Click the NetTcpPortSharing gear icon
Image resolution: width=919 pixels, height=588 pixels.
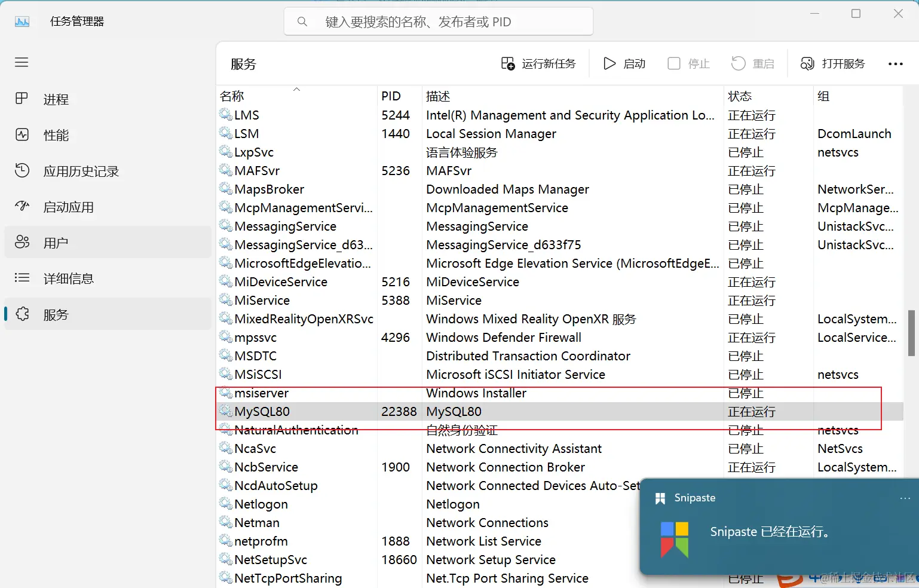coord(226,577)
